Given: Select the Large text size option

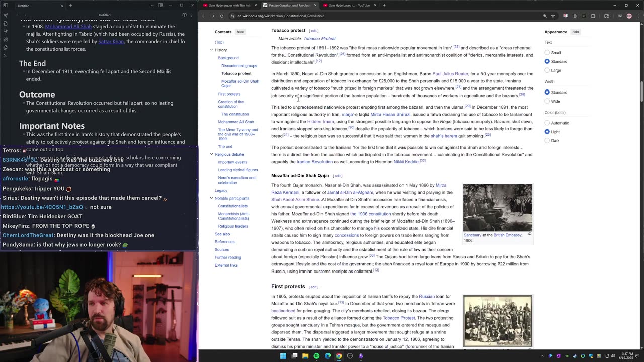Looking at the screenshot, I should [x=547, y=70].
